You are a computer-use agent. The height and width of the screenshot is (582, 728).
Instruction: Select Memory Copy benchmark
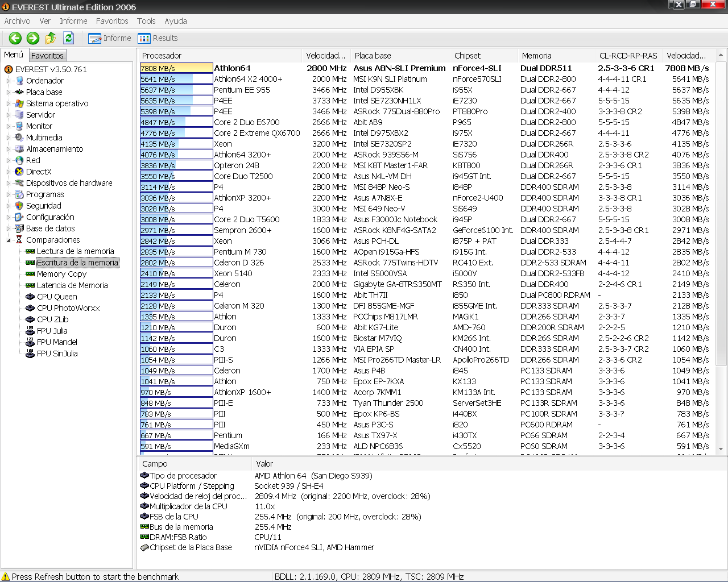[61, 274]
